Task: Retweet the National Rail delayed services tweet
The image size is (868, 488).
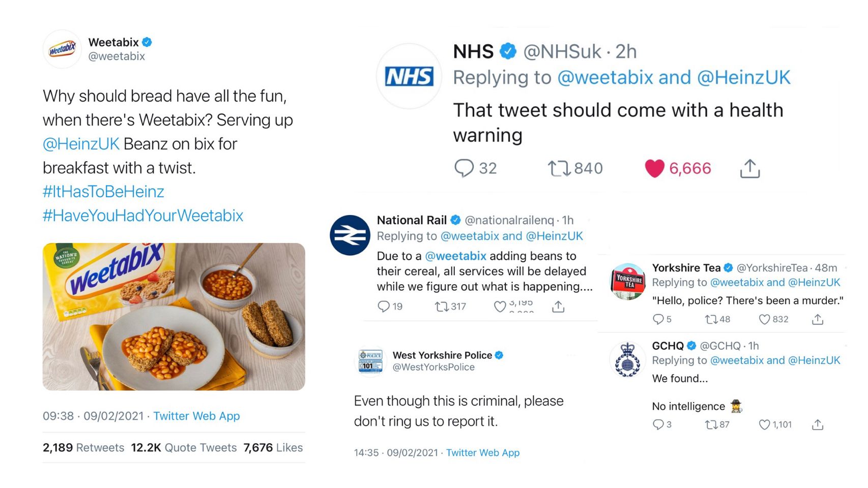Action: point(441,307)
